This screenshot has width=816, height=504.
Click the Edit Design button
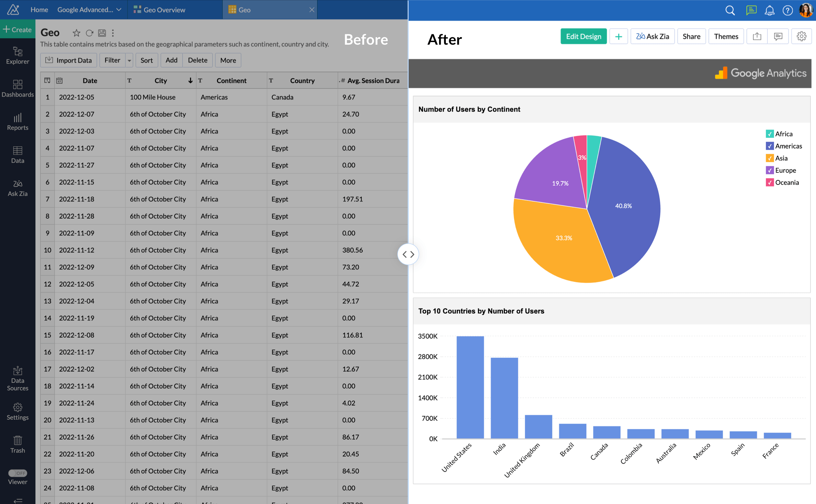click(584, 36)
